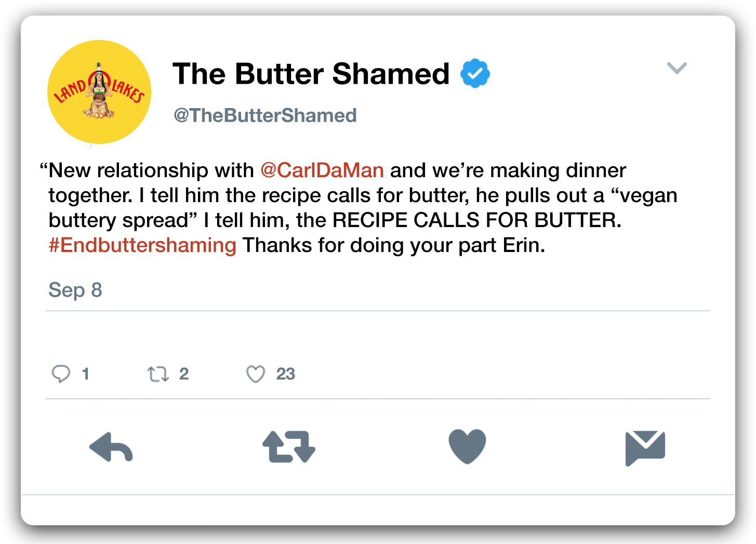Click the reply count number 1
The width and height of the screenshot is (756, 544).
(x=86, y=374)
